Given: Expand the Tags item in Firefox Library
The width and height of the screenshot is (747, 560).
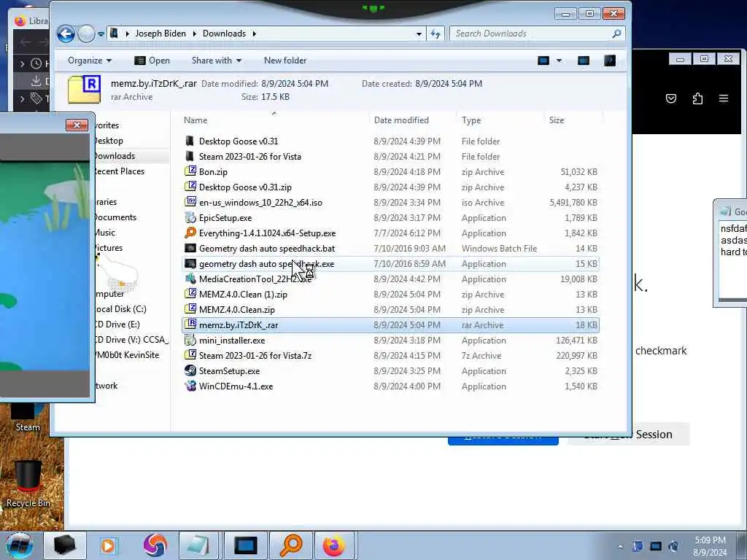Looking at the screenshot, I should pyautogui.click(x=23, y=98).
